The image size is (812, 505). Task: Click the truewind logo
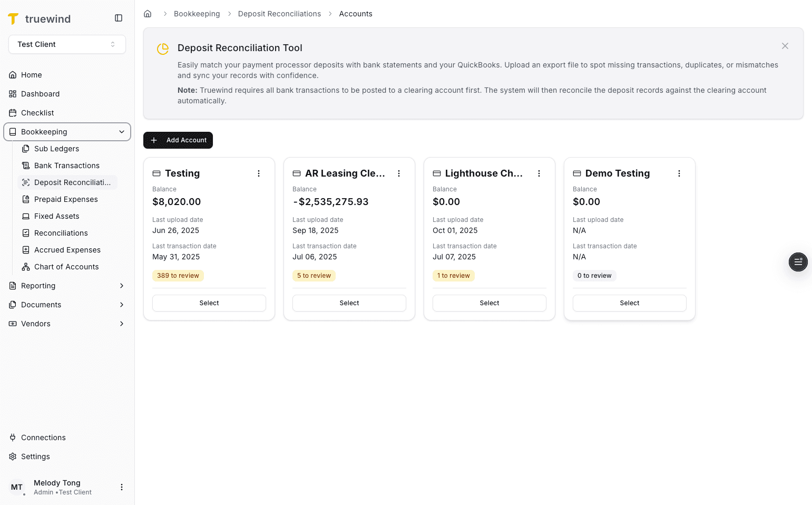click(40, 18)
